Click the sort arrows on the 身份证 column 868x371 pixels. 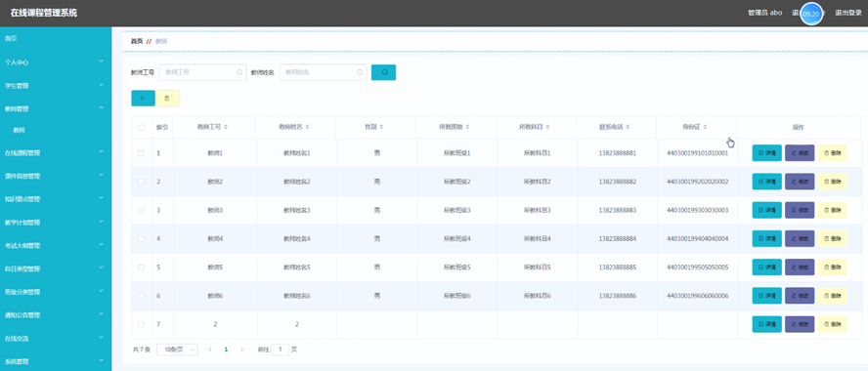point(706,127)
